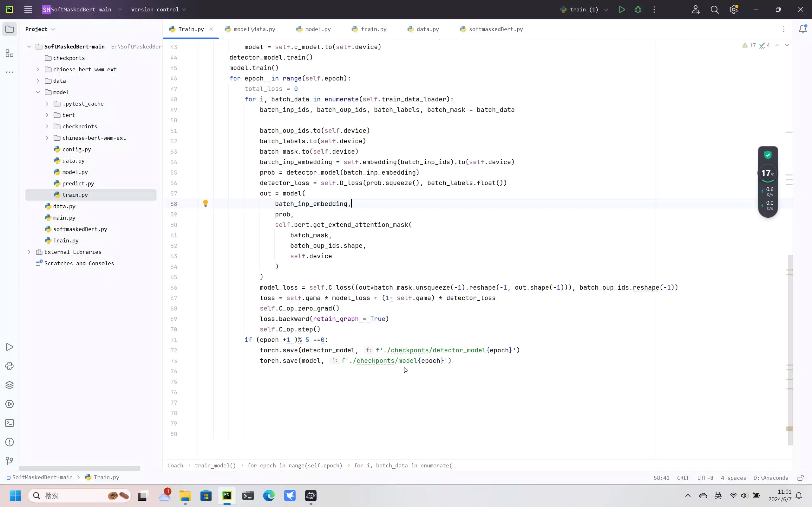Switch to model\data.py tab
The width and height of the screenshot is (812, 507).
[254, 29]
